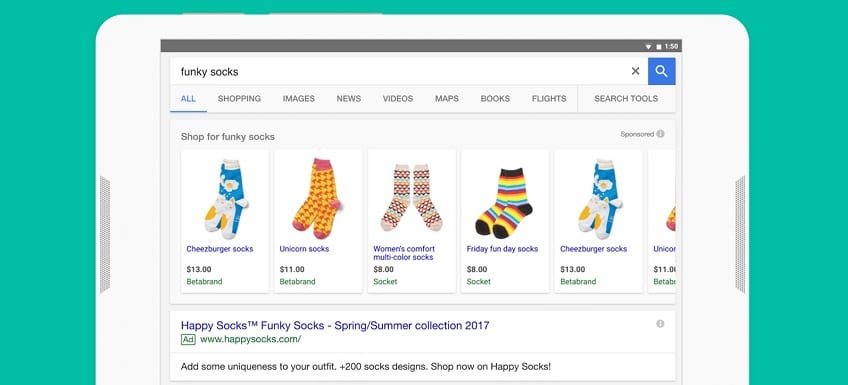Click the blue search magnifier button
Image resolution: width=848 pixels, height=385 pixels.
click(x=661, y=71)
